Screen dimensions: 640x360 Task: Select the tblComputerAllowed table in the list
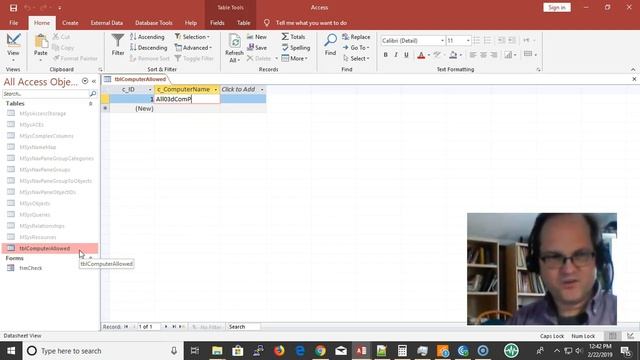[50, 248]
